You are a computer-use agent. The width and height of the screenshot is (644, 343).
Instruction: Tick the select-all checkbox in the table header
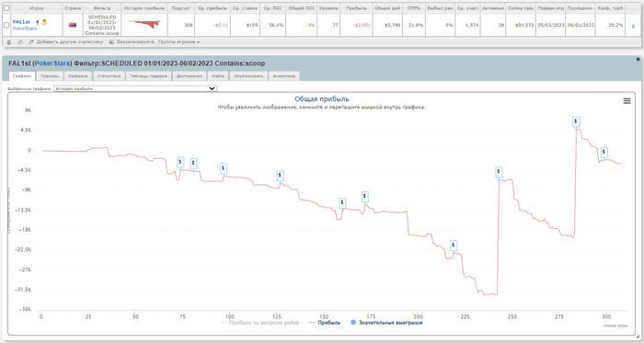point(6,7)
